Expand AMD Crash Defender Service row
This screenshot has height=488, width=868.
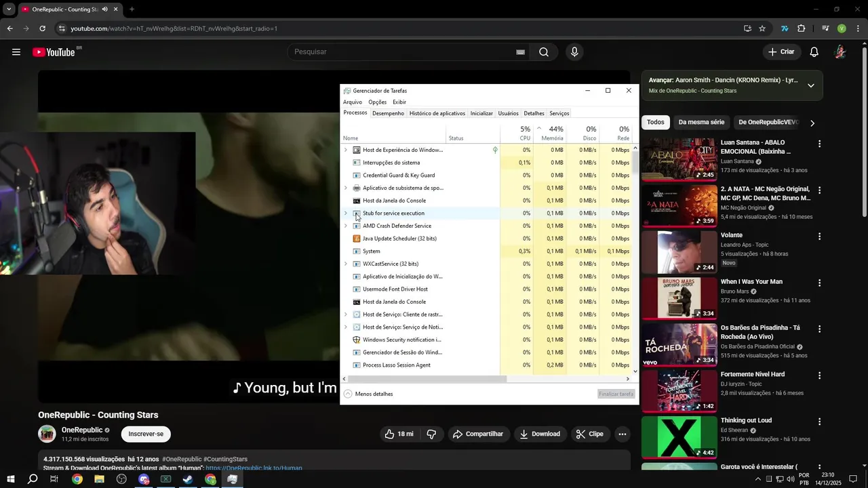(x=345, y=226)
